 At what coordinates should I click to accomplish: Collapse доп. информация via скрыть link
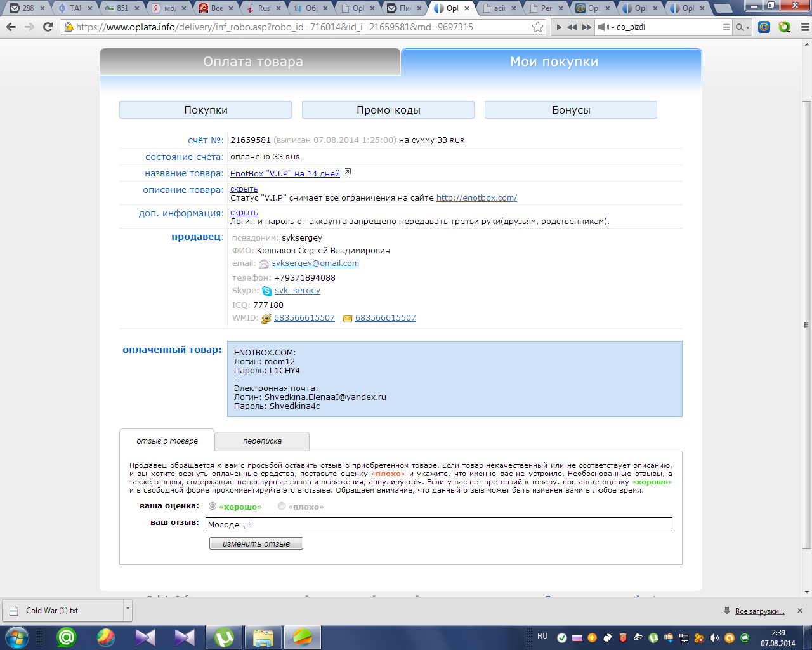tap(244, 213)
